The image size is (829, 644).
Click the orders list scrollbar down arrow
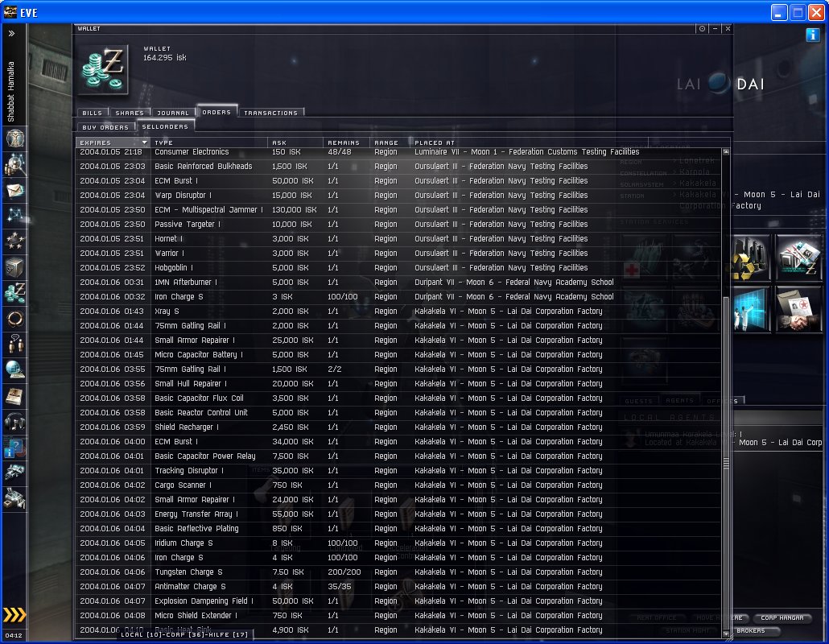726,634
